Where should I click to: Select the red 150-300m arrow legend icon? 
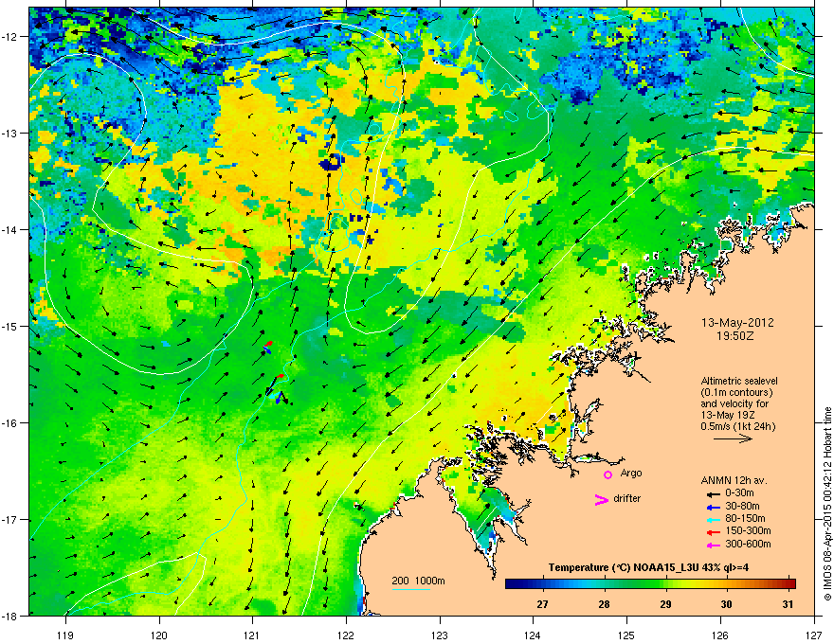coord(711,531)
